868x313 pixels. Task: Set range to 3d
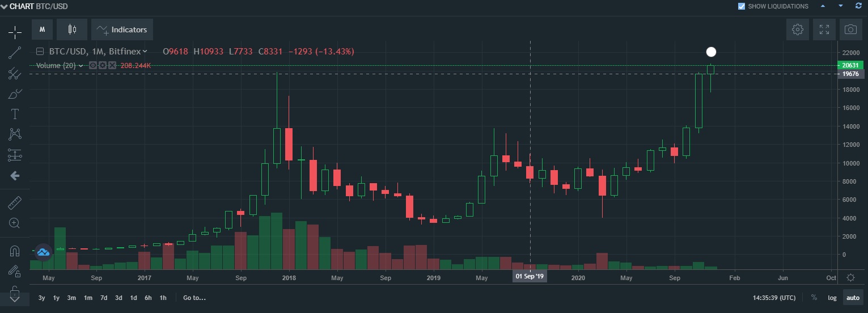(x=118, y=298)
